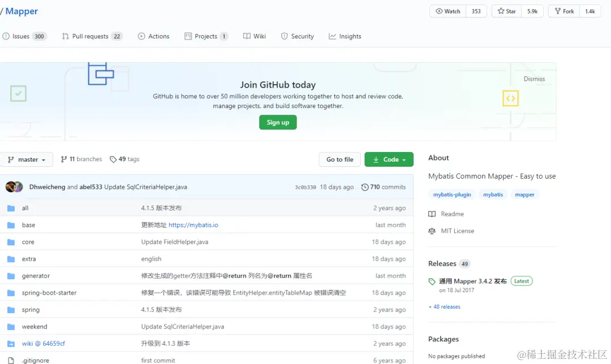Open the Pull requests tab
This screenshot has width=611, height=364.
[92, 36]
